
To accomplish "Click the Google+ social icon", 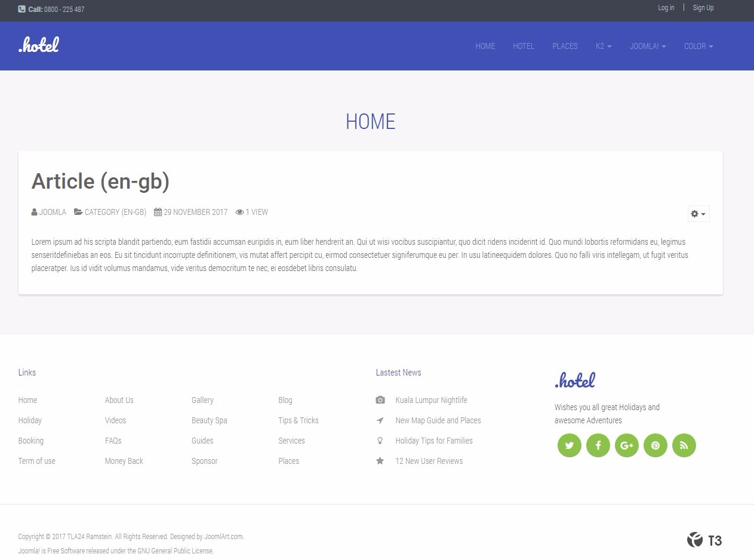I will (626, 445).
